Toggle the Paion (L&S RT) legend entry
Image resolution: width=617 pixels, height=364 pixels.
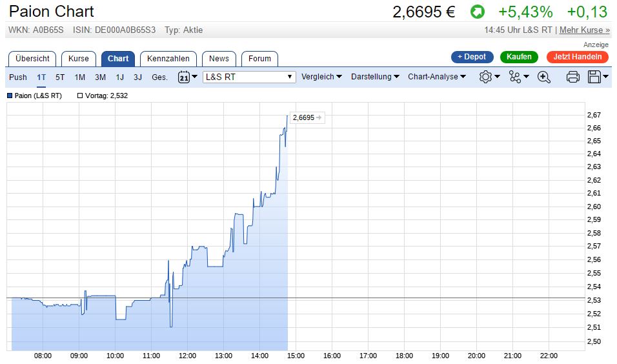pyautogui.click(x=35, y=96)
